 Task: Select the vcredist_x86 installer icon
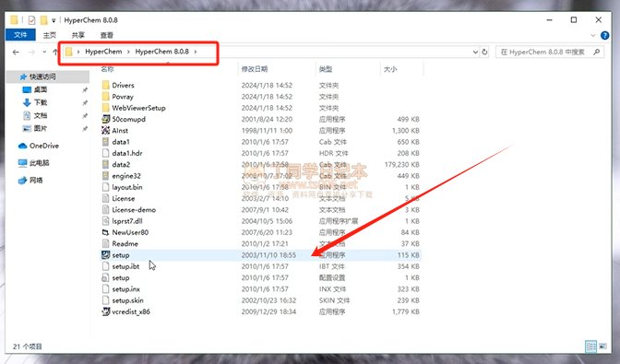[105, 311]
